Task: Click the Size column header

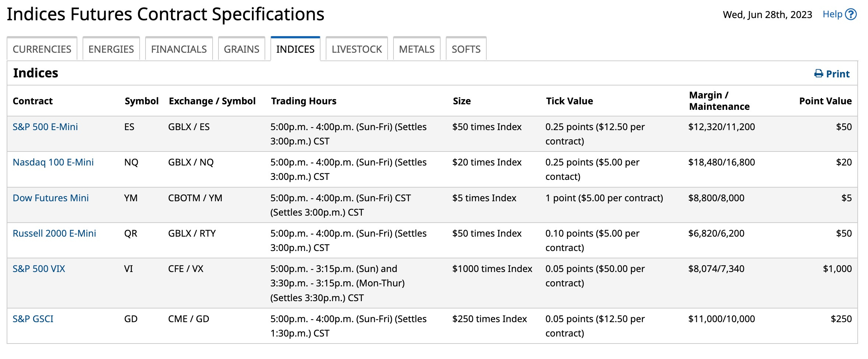Action: coord(462,101)
